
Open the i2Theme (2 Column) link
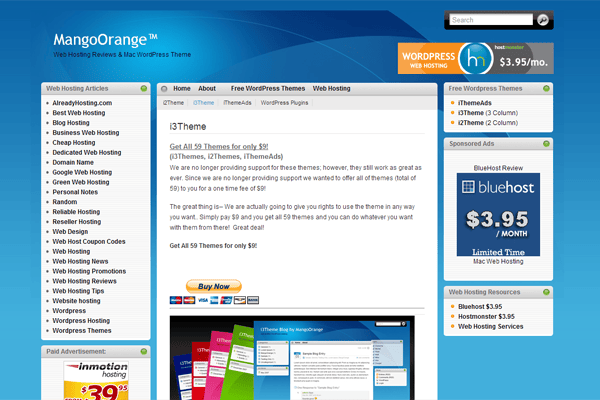[488, 123]
